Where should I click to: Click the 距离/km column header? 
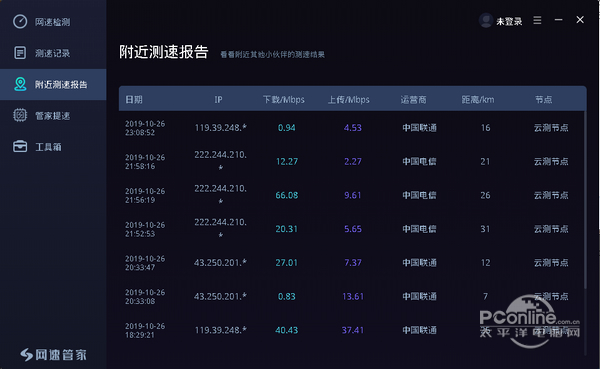coord(478,100)
